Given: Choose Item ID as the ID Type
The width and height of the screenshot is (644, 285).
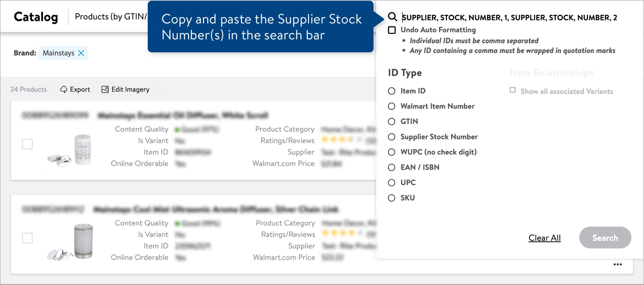Looking at the screenshot, I should (392, 91).
